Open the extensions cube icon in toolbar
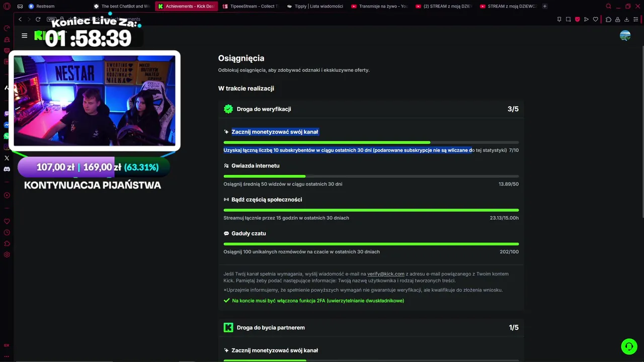644x362 pixels. (608, 19)
